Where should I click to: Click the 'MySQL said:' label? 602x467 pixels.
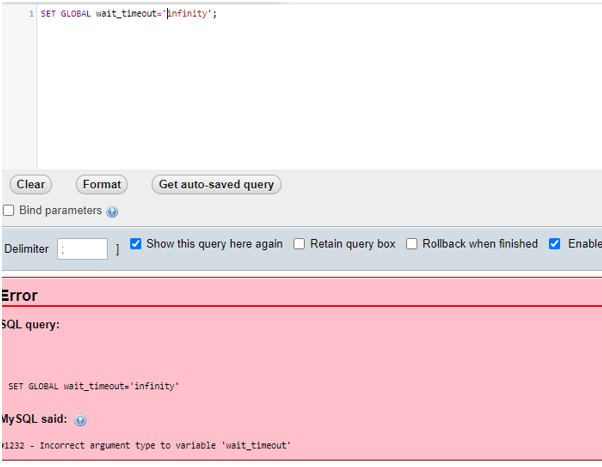pyautogui.click(x=34, y=419)
